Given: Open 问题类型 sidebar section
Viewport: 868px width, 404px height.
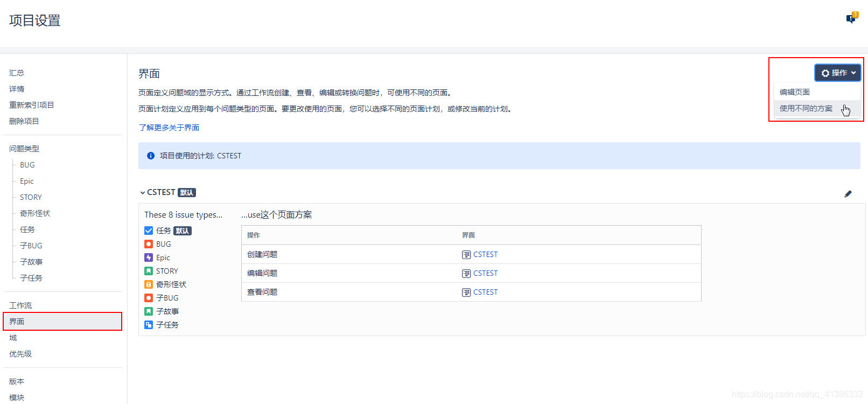Looking at the screenshot, I should pos(24,149).
